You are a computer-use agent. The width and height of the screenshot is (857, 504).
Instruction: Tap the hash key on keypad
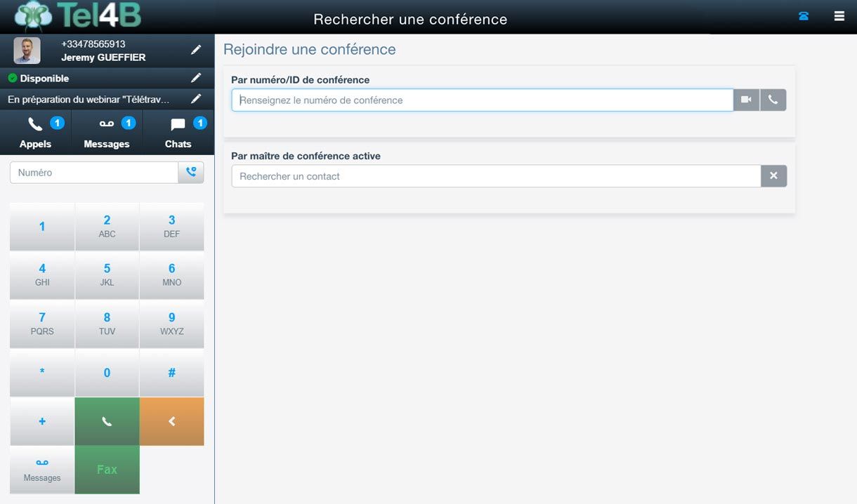(172, 373)
